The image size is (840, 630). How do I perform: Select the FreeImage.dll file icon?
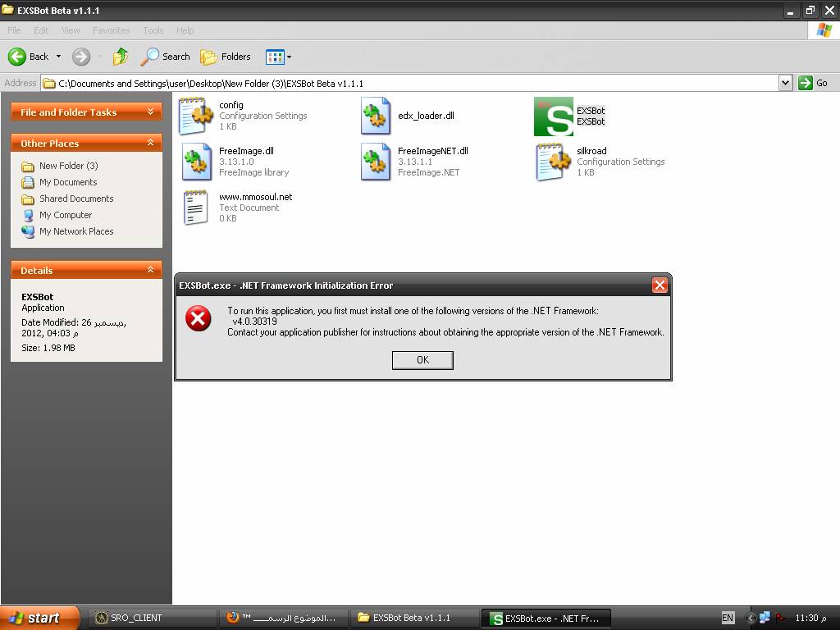[196, 162]
